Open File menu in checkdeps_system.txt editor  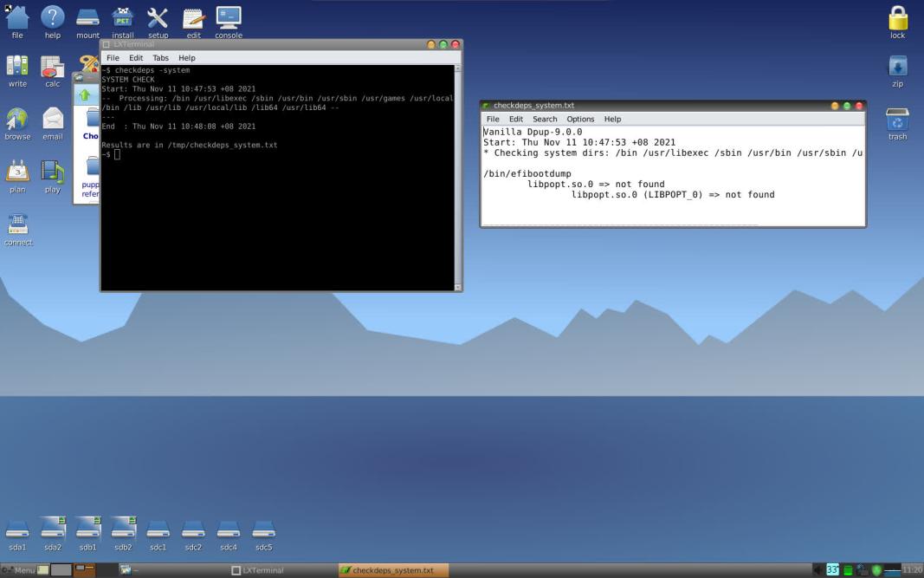(x=493, y=119)
